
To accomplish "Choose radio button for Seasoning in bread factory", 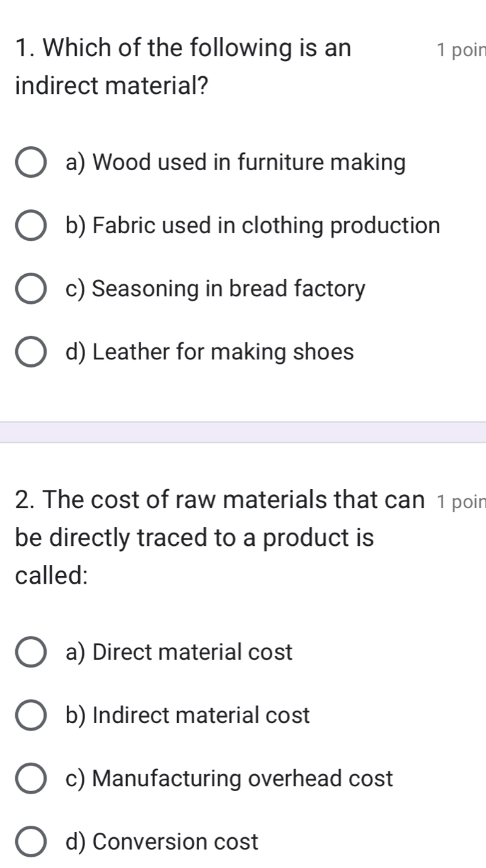I will pos(30,289).
